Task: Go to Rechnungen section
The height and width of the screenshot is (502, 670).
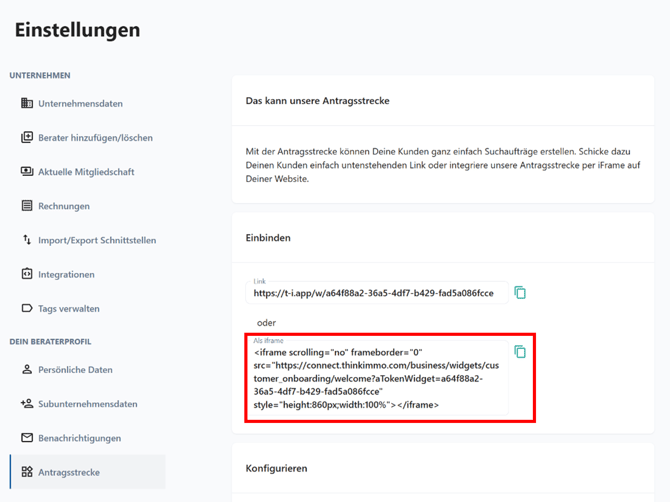Action: coord(64,206)
